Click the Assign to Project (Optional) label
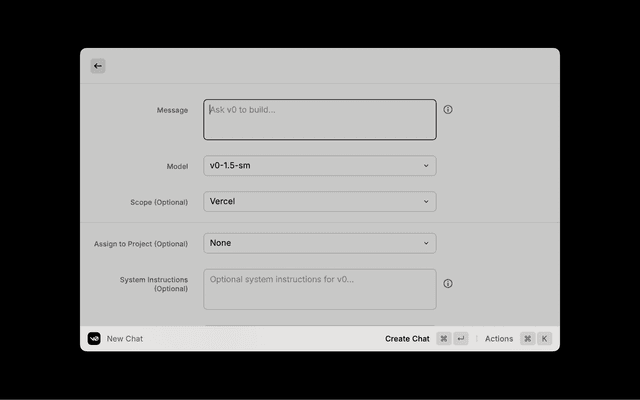 click(141, 244)
